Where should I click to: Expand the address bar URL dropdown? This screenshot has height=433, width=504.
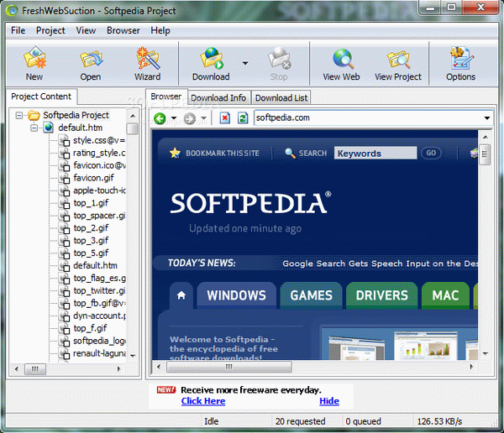point(487,117)
